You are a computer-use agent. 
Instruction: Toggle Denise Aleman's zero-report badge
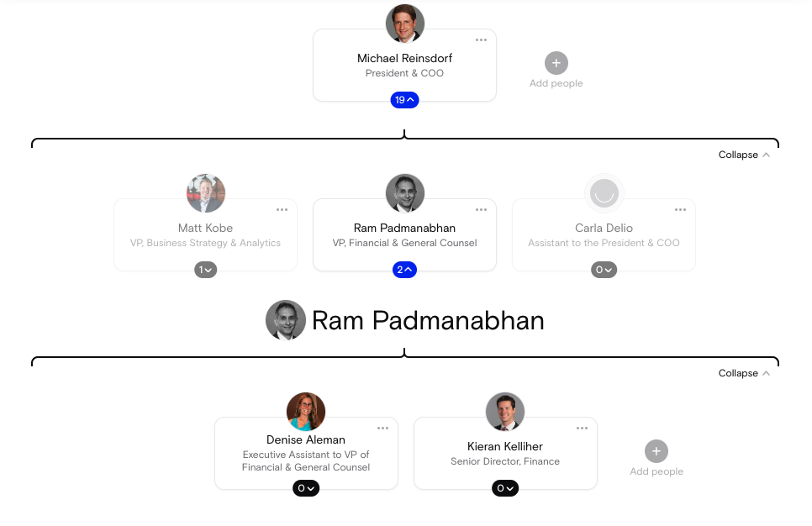coord(306,488)
